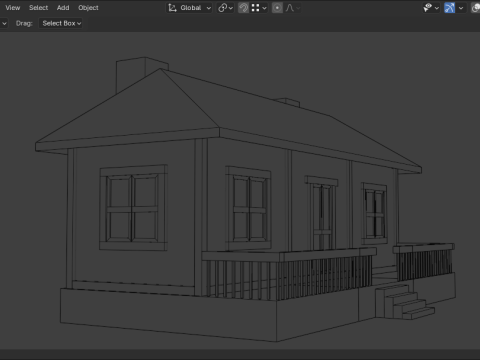Open the Object menu
This screenshot has height=360, width=480.
[88, 8]
